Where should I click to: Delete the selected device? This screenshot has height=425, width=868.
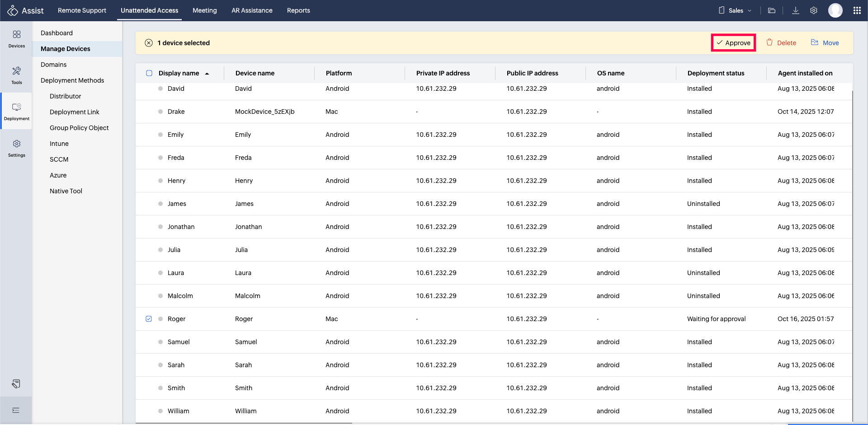[781, 43]
